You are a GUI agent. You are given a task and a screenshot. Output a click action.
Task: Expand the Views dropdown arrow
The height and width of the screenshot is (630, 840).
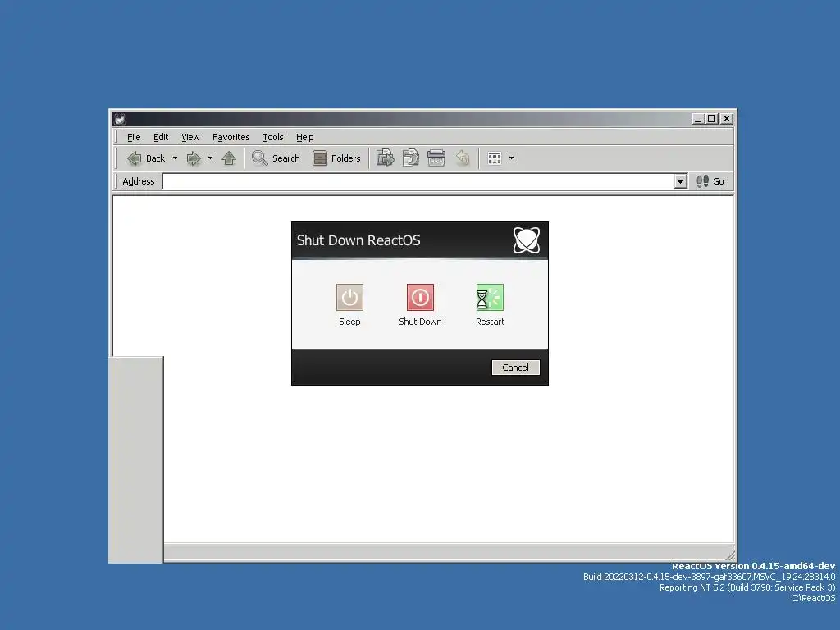(x=511, y=158)
